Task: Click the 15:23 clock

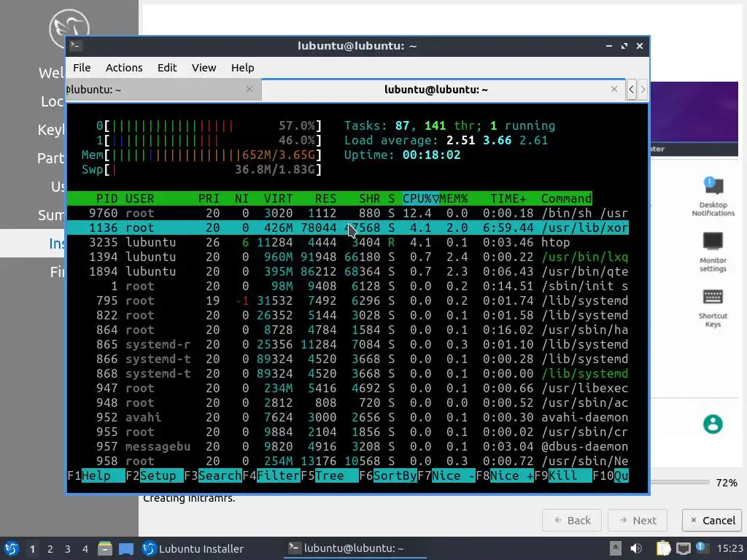Action: click(729, 548)
